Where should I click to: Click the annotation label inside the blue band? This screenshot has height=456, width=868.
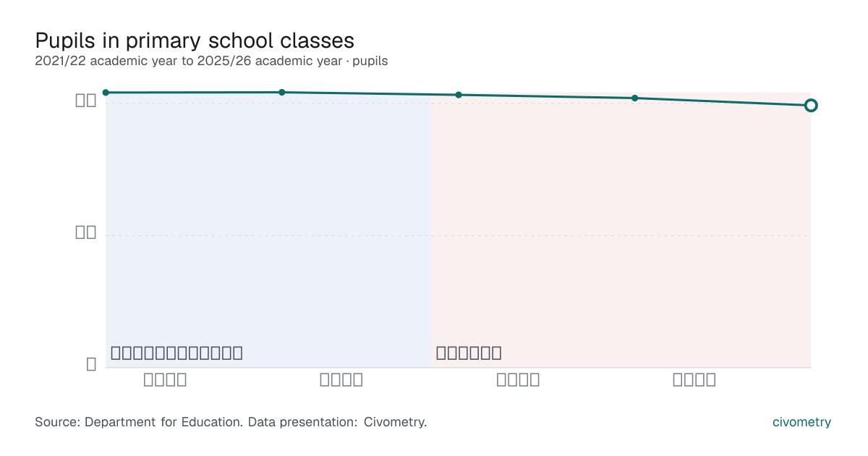tap(176, 353)
